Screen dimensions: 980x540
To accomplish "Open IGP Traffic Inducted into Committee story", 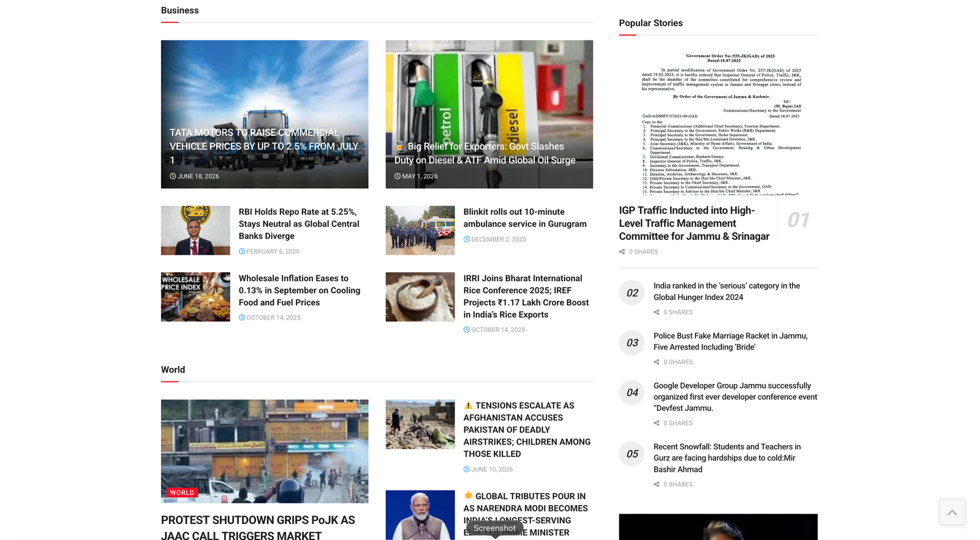I will tap(694, 223).
